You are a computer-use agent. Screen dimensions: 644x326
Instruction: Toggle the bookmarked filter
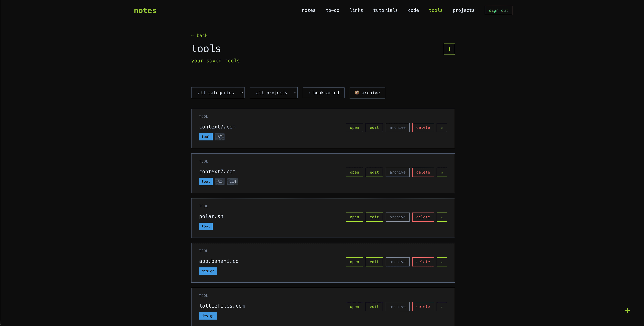coord(323,93)
